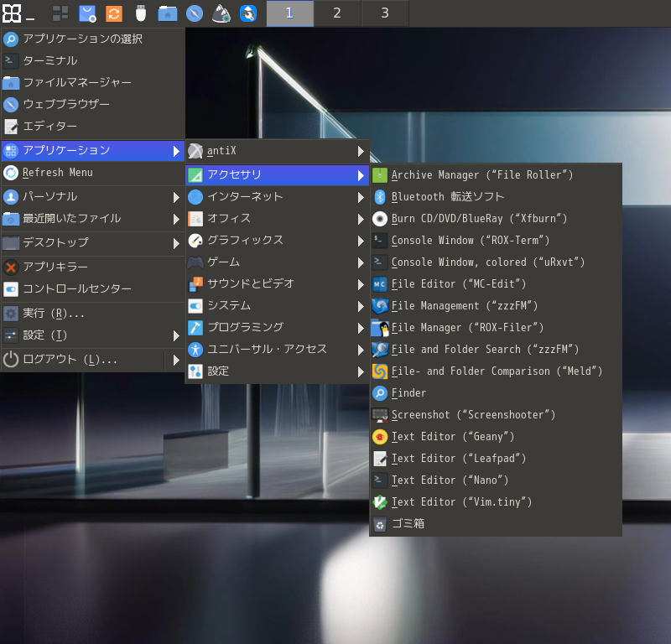The width and height of the screenshot is (671, 644).
Task: Expand the antiX submenu
Action: (x=222, y=151)
